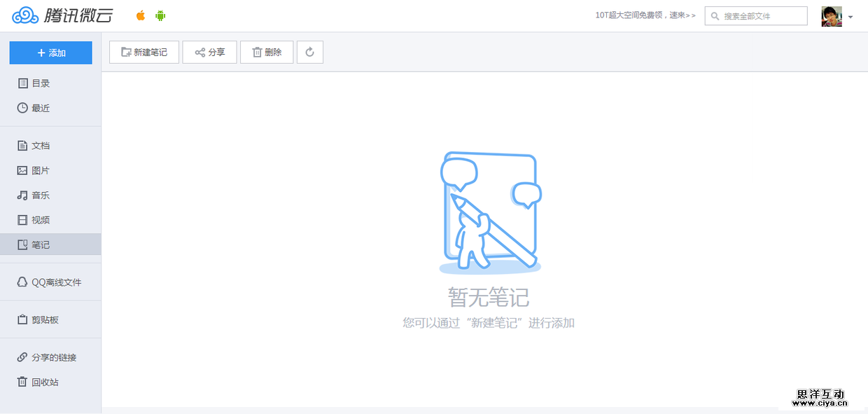Open the 10T free space promo link
This screenshot has width=868, height=414.
645,15
